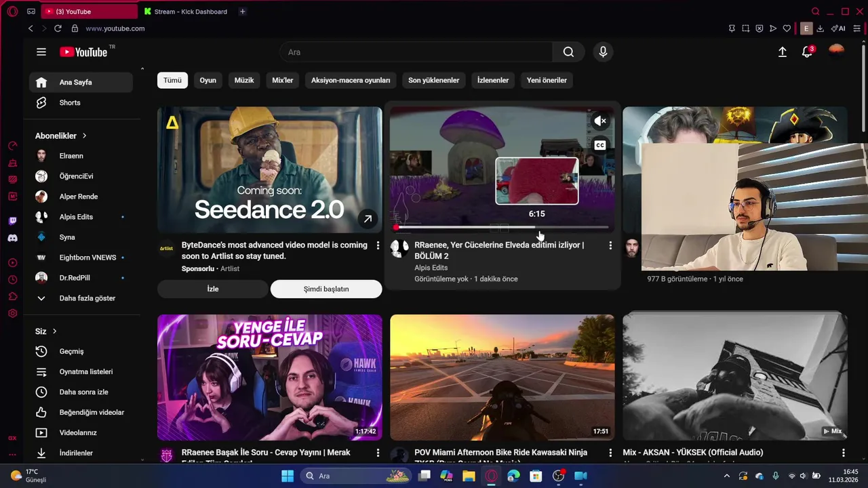The height and width of the screenshot is (488, 868).
Task: Open Twitch in the Opera sidebar
Action: click(12, 221)
